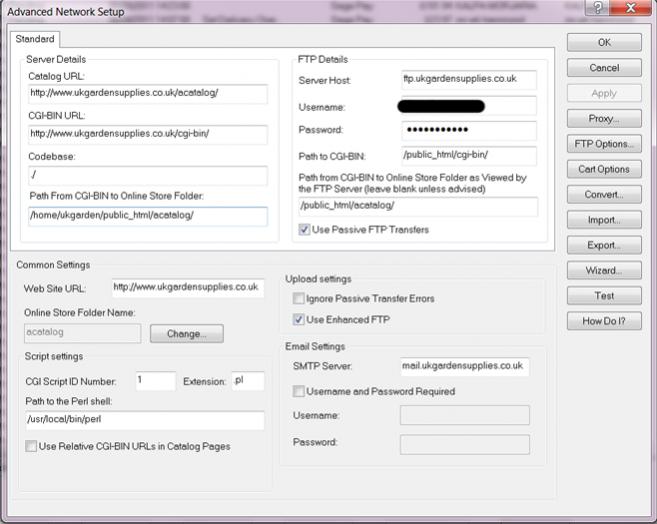Uncheck Use Enhanced FTP option
The height and width of the screenshot is (524, 657).
point(299,320)
